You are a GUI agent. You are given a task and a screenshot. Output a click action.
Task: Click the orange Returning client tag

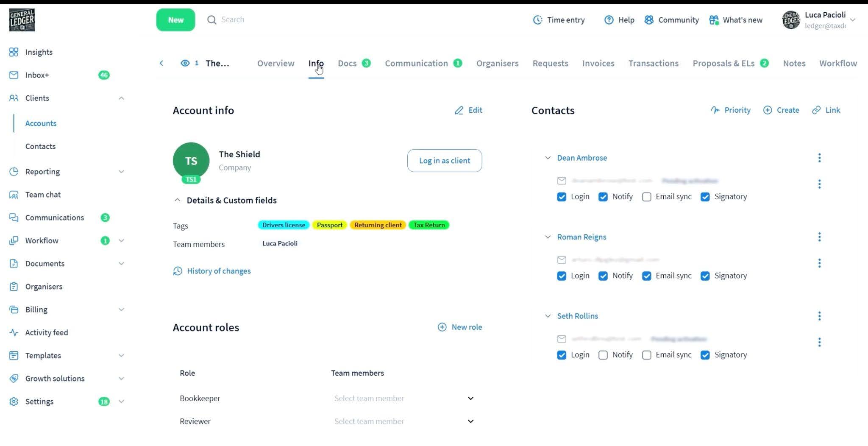pos(378,225)
